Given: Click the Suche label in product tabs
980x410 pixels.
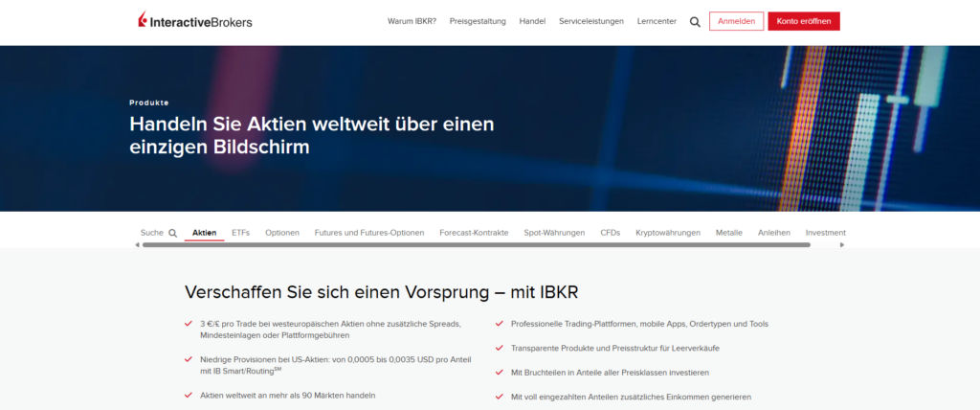Looking at the screenshot, I should coord(152,233).
